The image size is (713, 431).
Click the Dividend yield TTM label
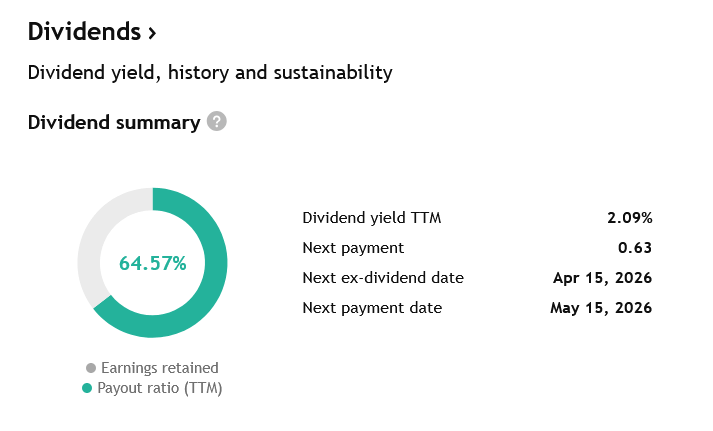point(372,218)
